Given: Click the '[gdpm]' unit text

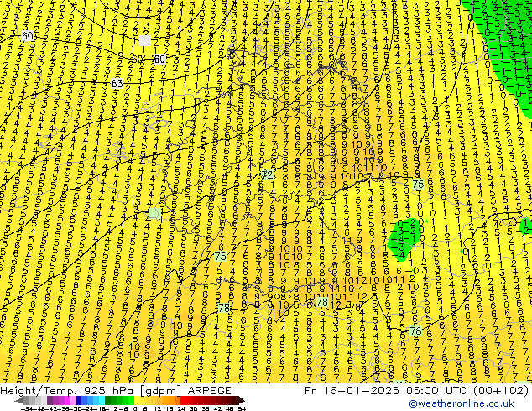Looking at the screenshot, I should (162, 391).
